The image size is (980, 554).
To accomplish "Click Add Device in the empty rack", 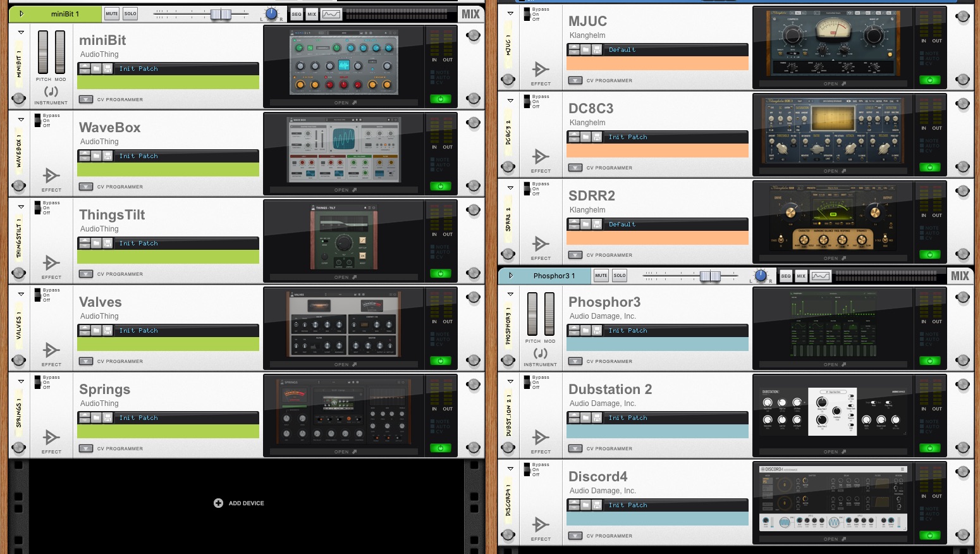I will pos(239,503).
